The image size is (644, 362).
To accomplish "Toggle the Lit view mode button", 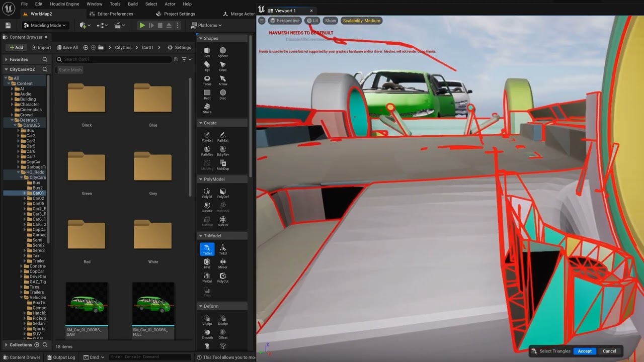I will (x=312, y=21).
